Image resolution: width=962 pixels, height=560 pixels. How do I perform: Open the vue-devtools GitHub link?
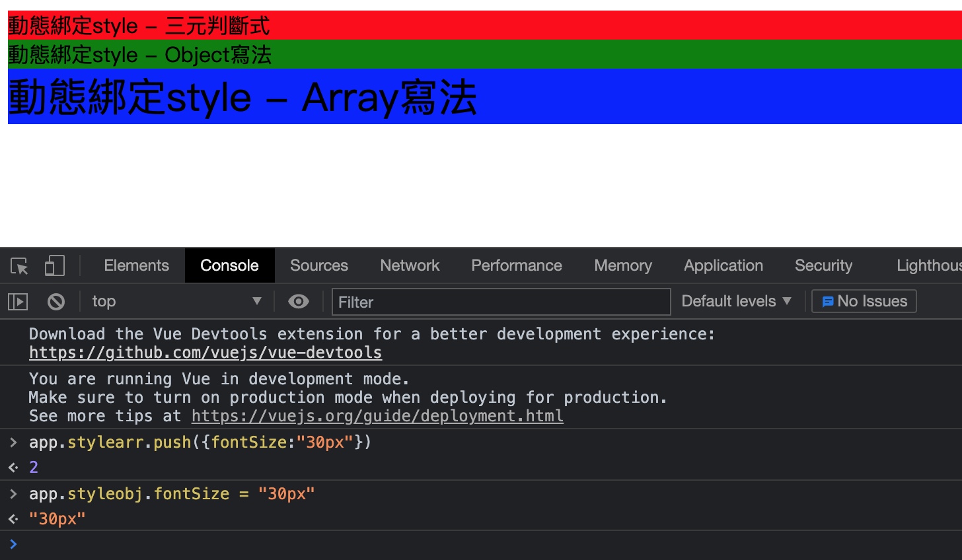pyautogui.click(x=205, y=353)
